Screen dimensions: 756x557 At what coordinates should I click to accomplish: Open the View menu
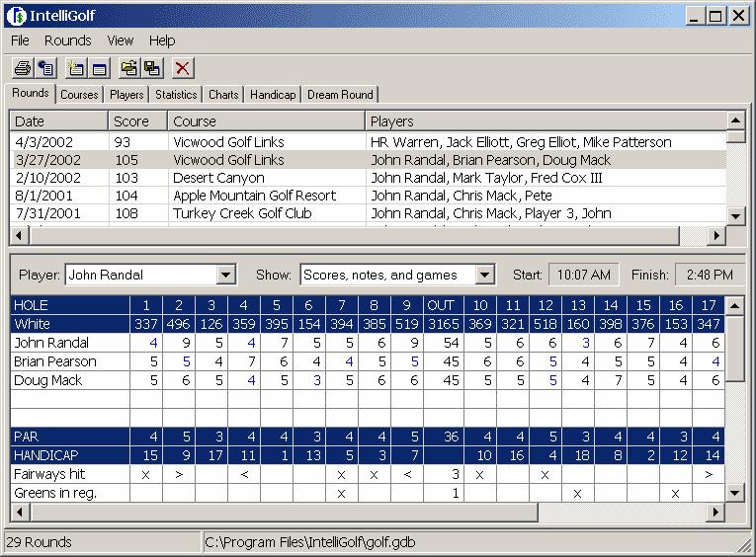120,40
